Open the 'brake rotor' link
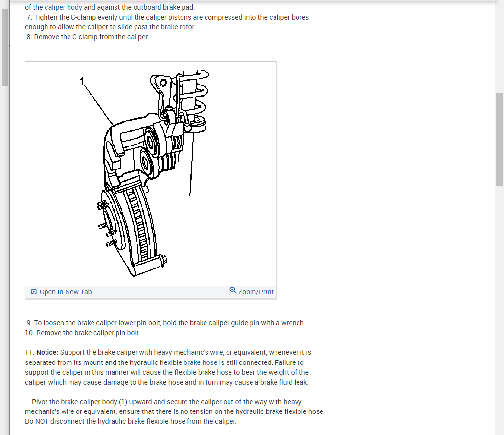504x435 pixels. (x=178, y=27)
